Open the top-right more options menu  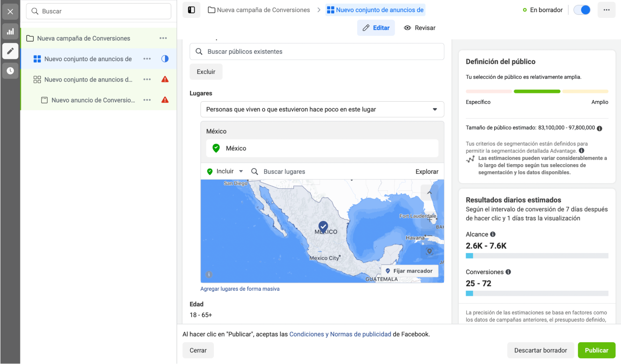tap(606, 10)
